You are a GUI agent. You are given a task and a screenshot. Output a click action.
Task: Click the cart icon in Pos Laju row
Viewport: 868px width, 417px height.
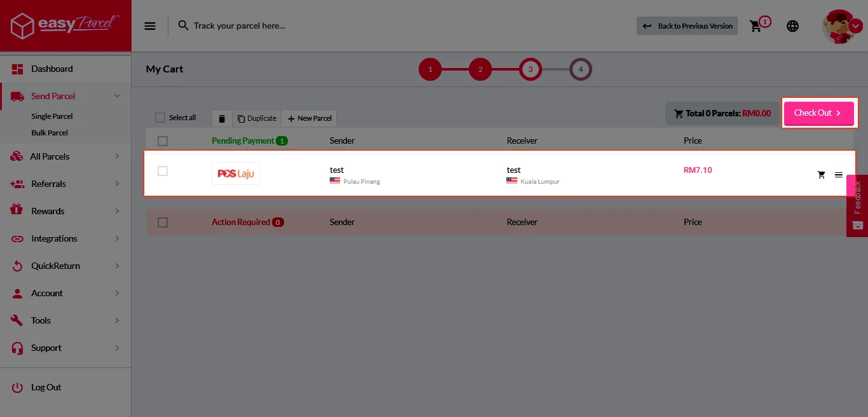point(821,175)
